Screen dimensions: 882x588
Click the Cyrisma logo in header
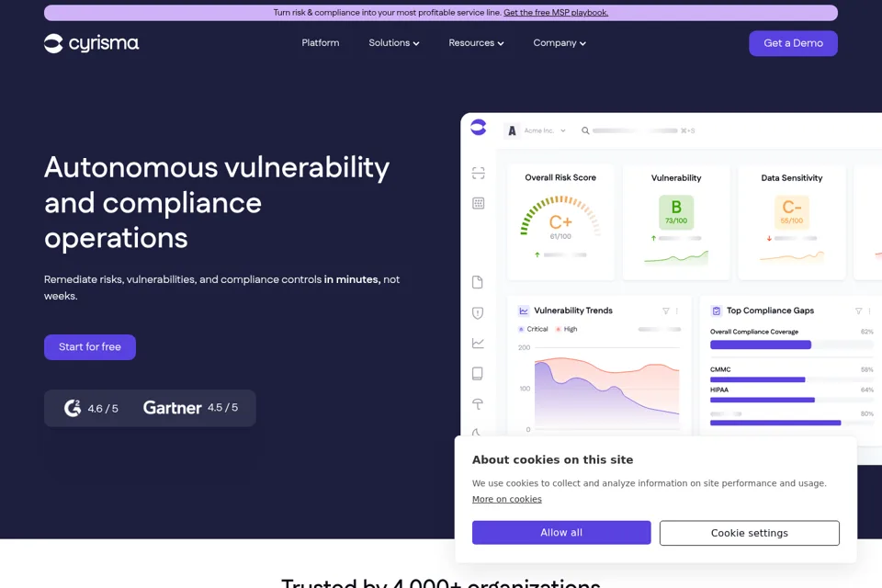pos(91,43)
